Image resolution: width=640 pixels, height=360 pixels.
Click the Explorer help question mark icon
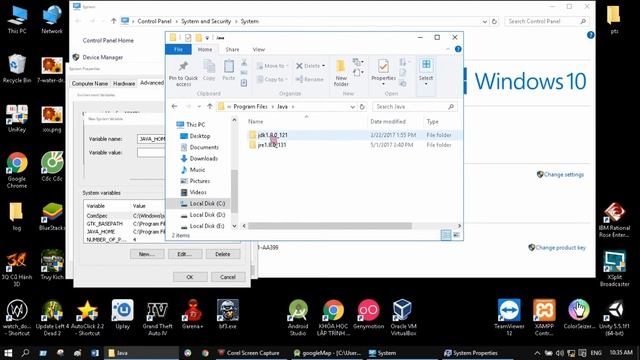458,49
